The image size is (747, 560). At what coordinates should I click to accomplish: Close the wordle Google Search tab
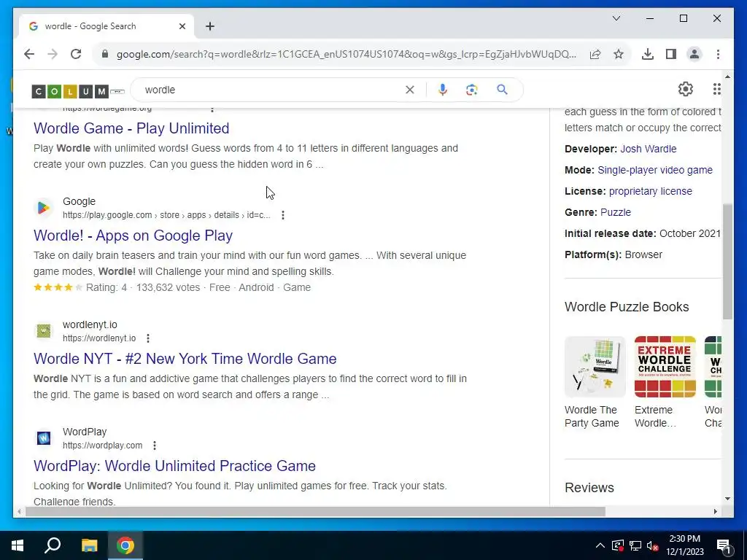pyautogui.click(x=182, y=27)
